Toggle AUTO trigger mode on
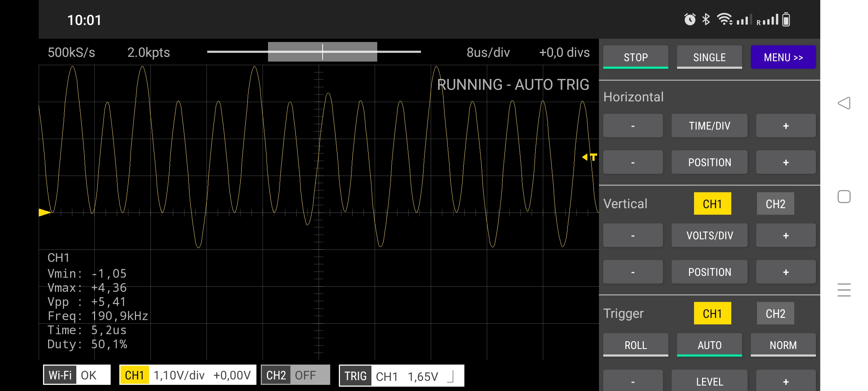 709,345
